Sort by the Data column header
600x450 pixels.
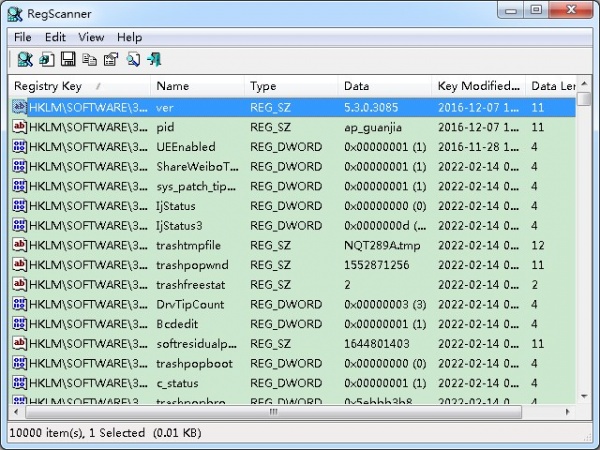[x=385, y=86]
